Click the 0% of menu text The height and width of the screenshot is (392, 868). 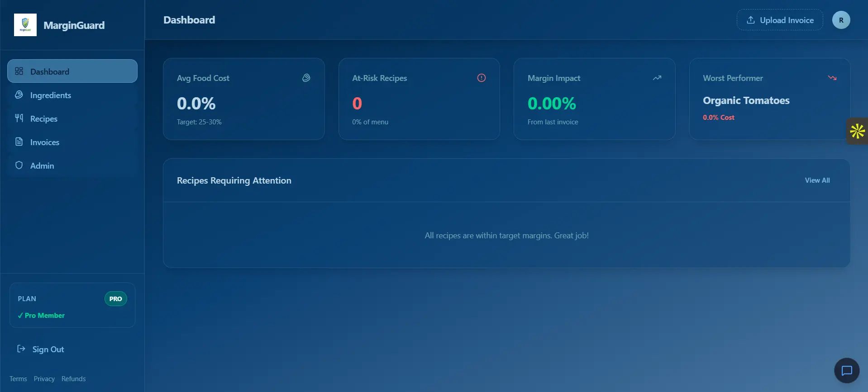coord(370,122)
